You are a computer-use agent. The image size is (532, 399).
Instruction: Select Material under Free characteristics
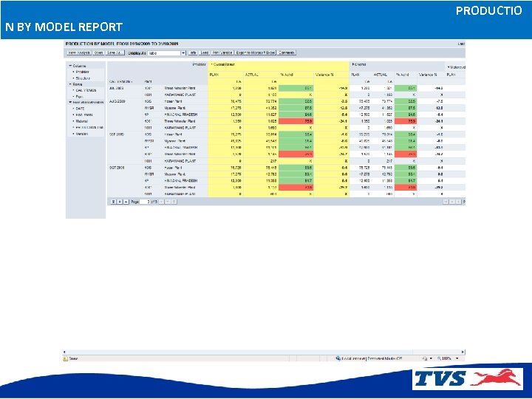tap(82, 121)
